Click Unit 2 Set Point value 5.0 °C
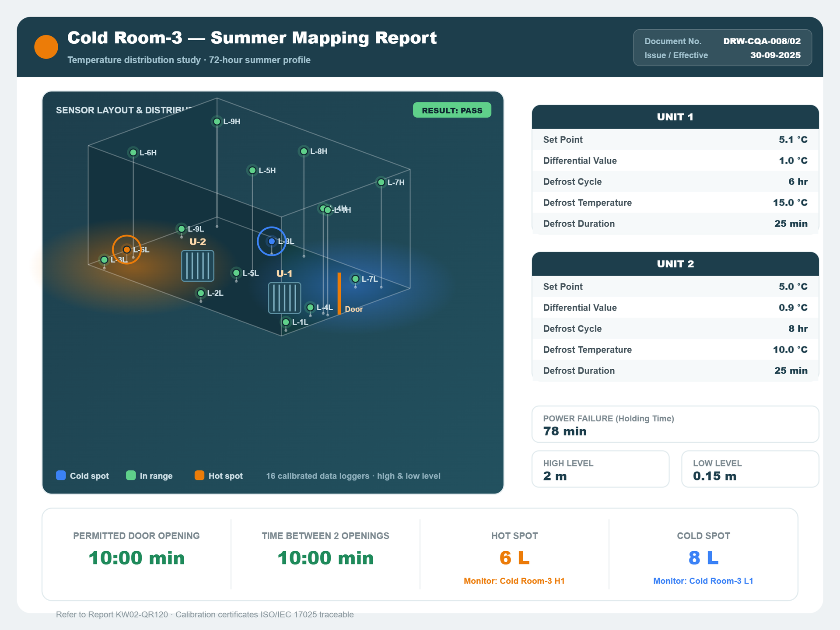 793,287
